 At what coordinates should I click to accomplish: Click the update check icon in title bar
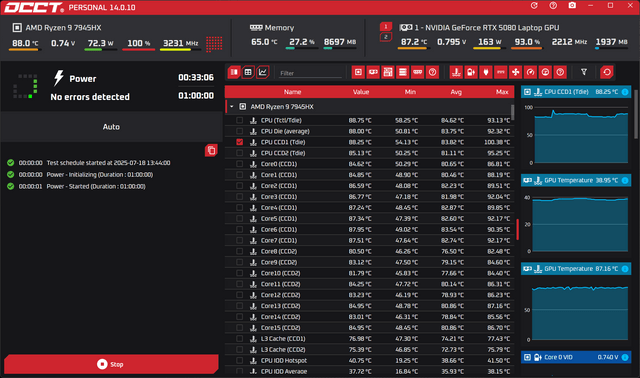534,5
